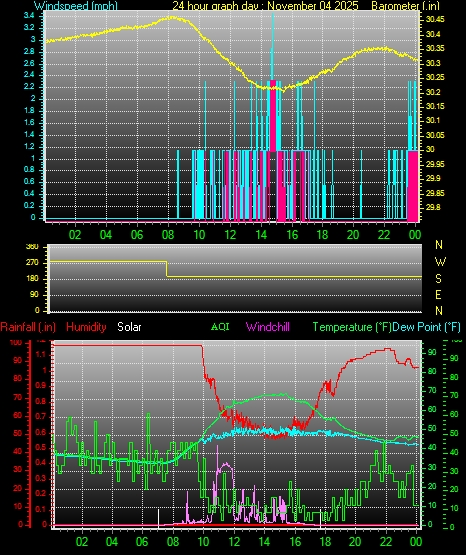Click hour 10 on the temperature graph axis

(203, 542)
